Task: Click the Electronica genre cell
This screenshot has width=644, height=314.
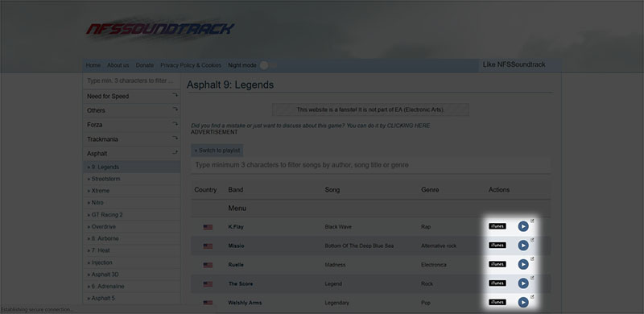Action: coord(434,265)
